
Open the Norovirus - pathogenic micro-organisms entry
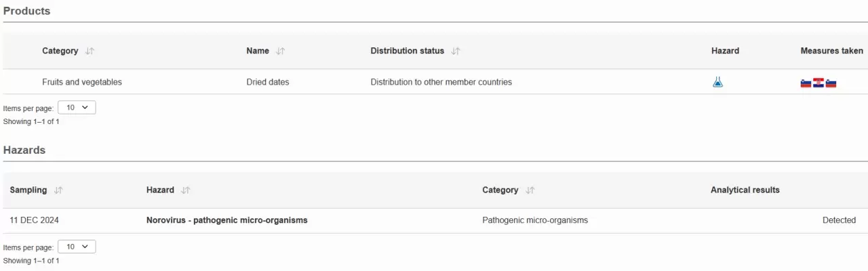click(x=226, y=220)
